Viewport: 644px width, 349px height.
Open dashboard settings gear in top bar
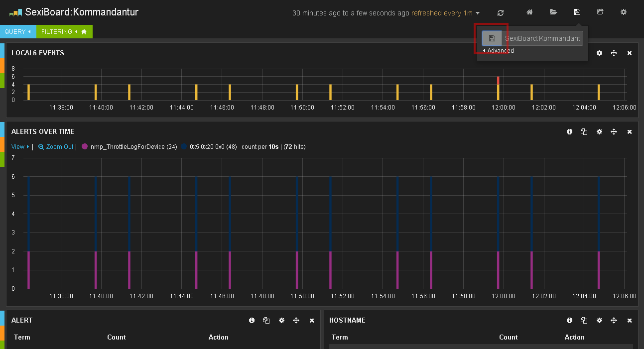click(x=624, y=12)
